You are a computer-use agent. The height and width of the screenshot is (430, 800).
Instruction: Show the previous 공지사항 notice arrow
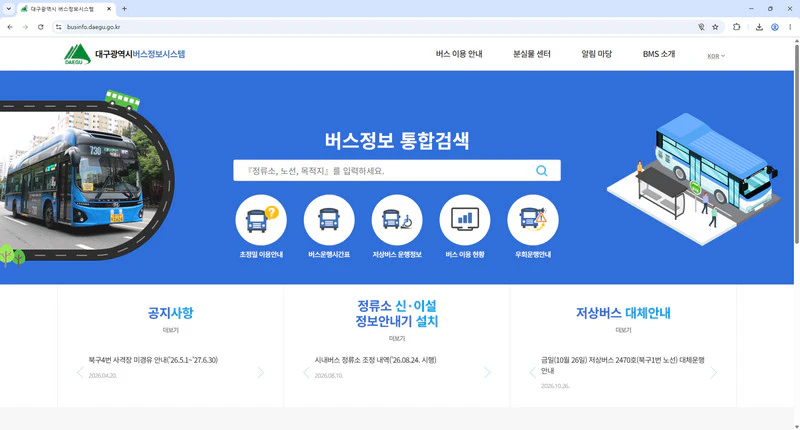[x=80, y=373]
